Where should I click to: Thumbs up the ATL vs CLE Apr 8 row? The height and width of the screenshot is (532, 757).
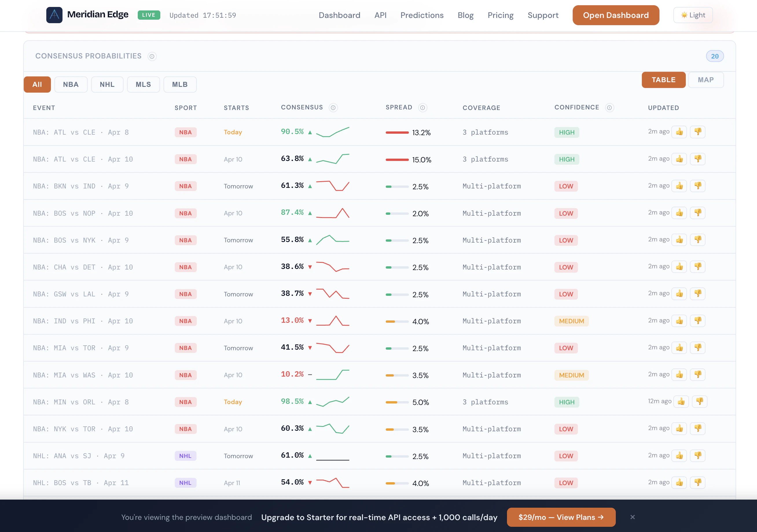(679, 132)
